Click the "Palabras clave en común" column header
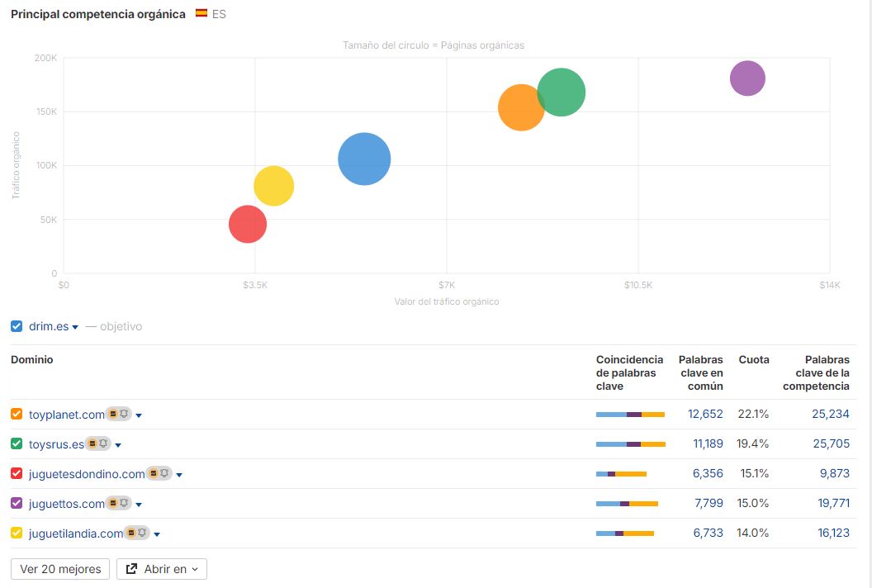The image size is (872, 588). [x=700, y=372]
